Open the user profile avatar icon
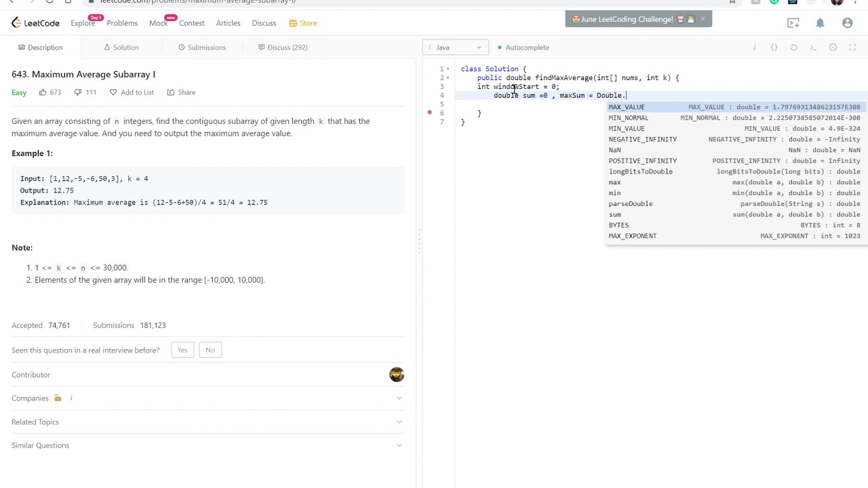 pyautogui.click(x=847, y=23)
